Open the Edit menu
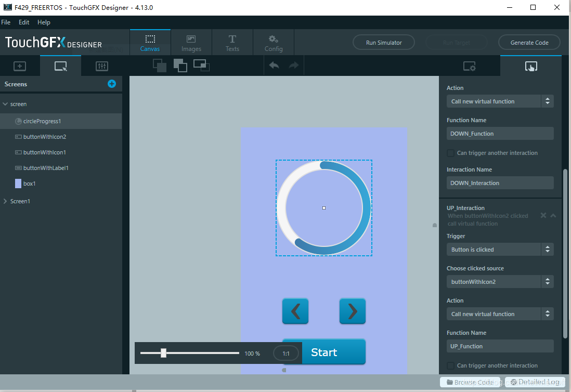This screenshot has width=571, height=392. pyautogui.click(x=24, y=22)
